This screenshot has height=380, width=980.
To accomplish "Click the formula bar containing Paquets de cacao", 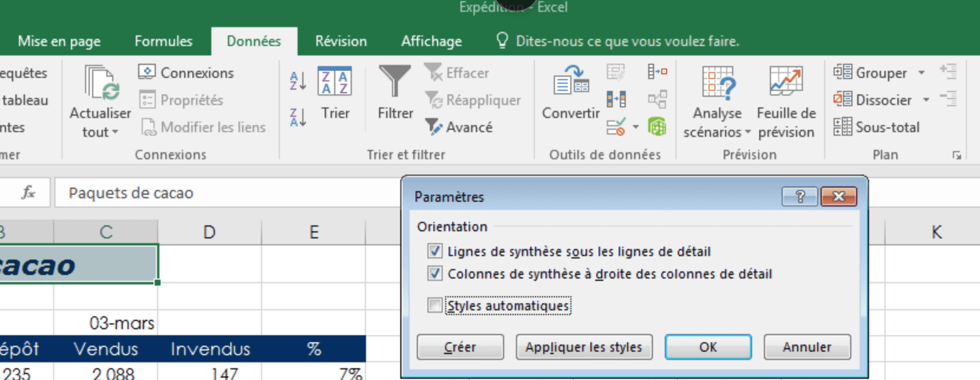I will [x=224, y=193].
